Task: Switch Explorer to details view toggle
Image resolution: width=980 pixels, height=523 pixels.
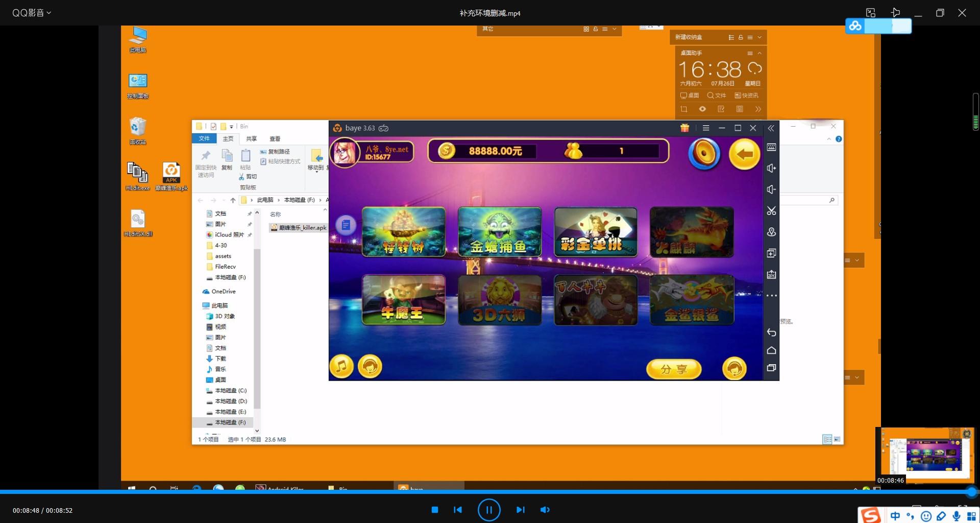Action: point(827,439)
